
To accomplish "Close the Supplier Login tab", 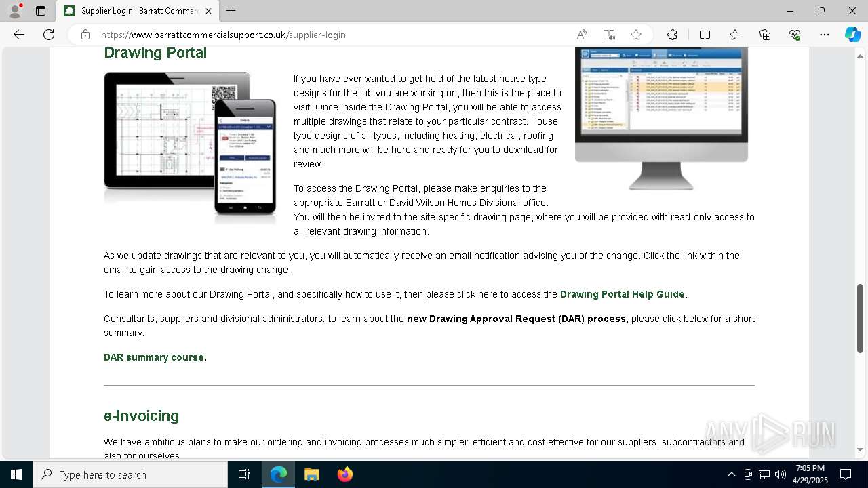I will click(x=208, y=11).
